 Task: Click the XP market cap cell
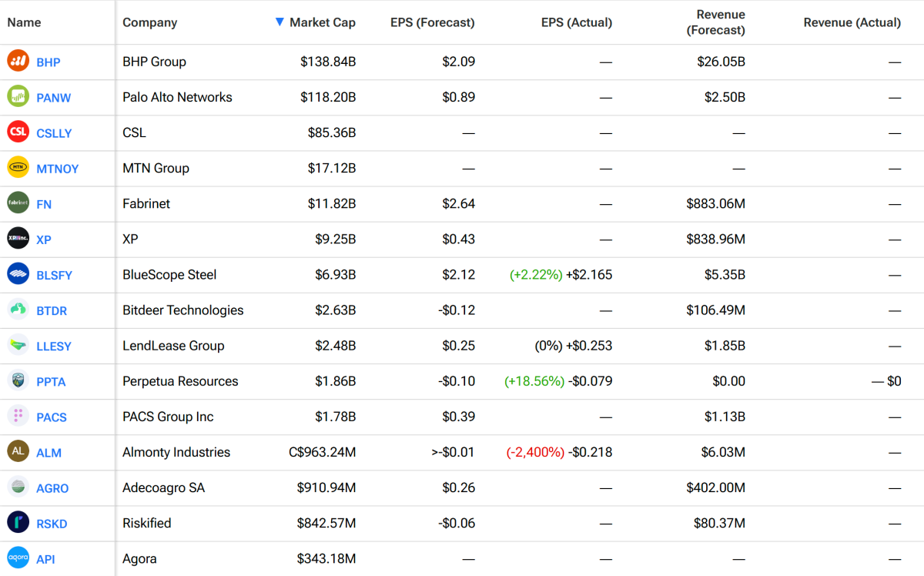(x=335, y=239)
